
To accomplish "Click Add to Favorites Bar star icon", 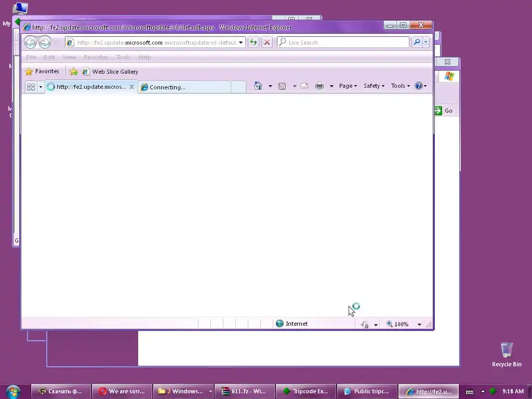I will (x=74, y=72).
